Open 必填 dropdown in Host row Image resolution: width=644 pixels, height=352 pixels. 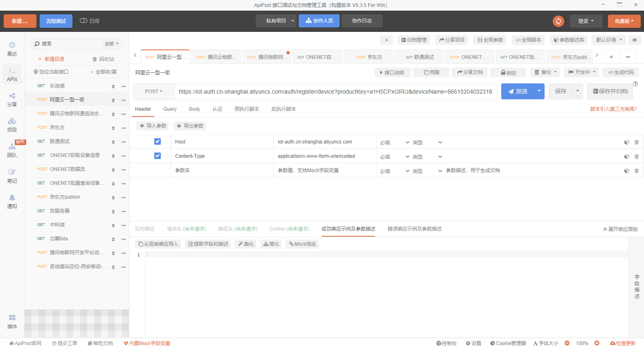click(x=394, y=142)
